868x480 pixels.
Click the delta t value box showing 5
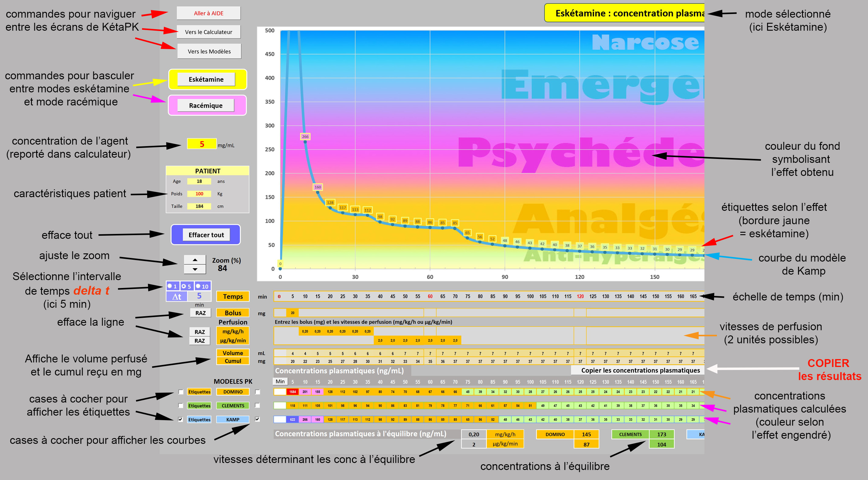[199, 296]
